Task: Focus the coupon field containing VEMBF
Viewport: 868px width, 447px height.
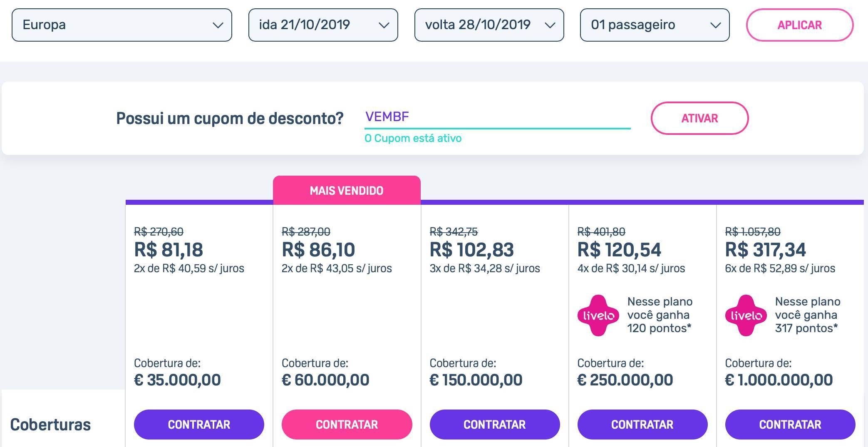Action: tap(498, 117)
